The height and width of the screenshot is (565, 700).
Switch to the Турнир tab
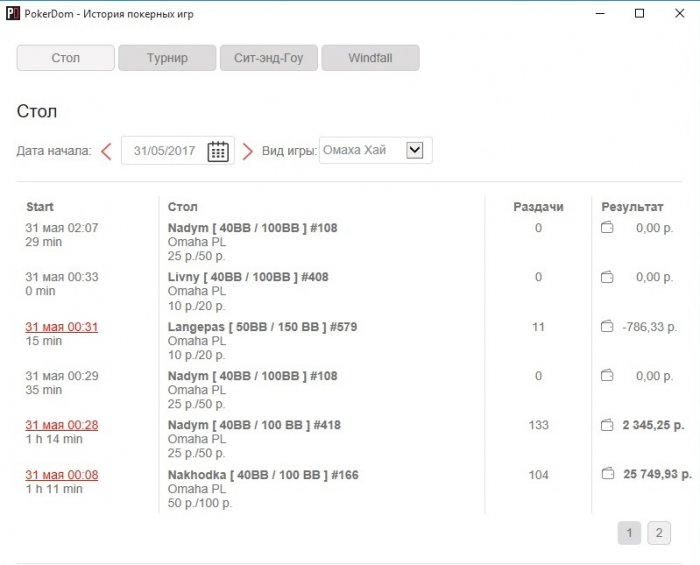tap(167, 58)
